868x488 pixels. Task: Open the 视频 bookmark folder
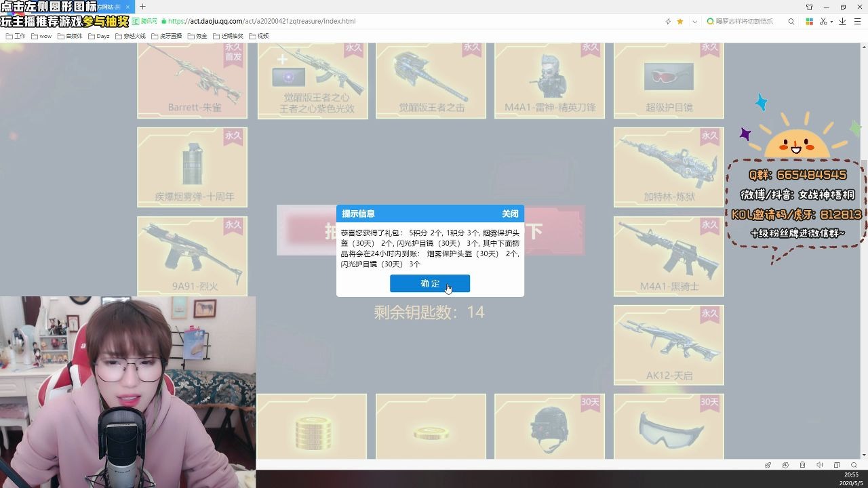(x=259, y=36)
